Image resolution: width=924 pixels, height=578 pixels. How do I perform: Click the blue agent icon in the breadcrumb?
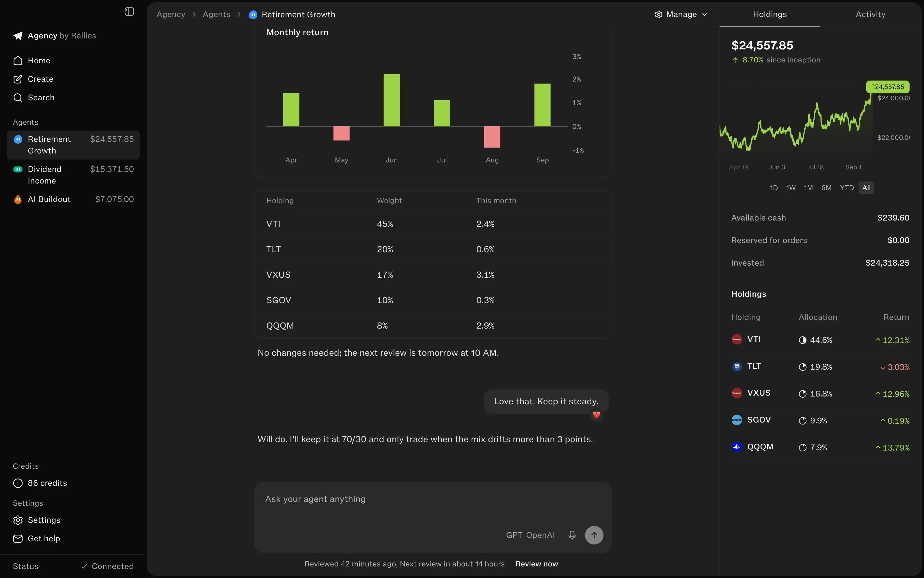point(253,14)
